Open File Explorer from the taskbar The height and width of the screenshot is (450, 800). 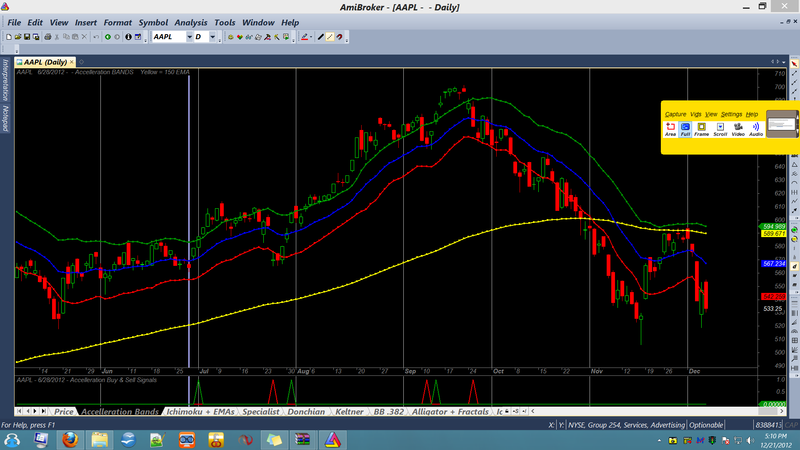(99, 439)
